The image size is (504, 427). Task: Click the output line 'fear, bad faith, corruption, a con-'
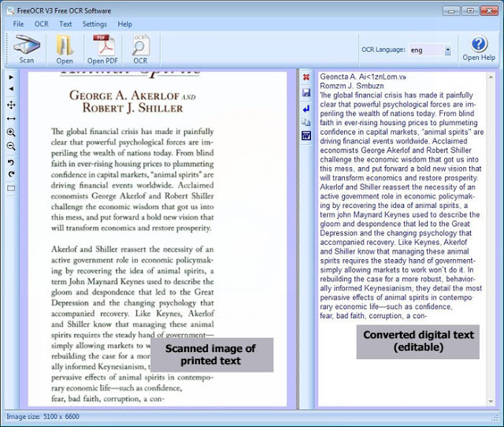pyautogui.click(x=373, y=316)
